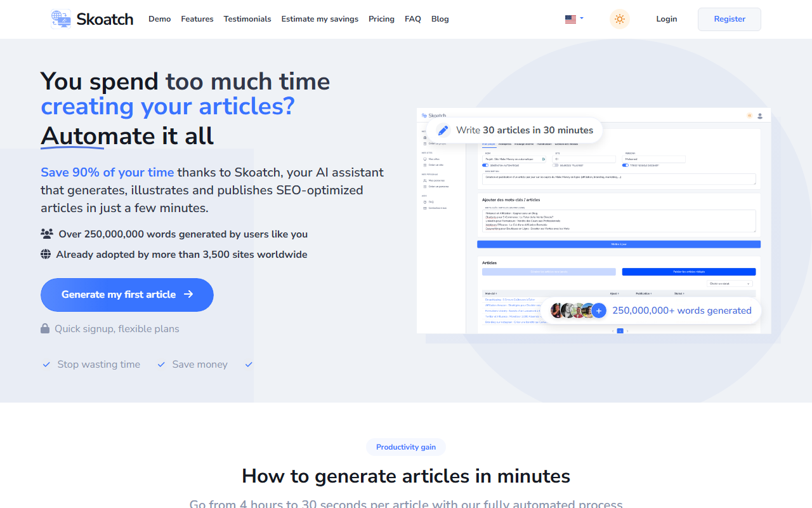Click the Description text field in preview

(x=619, y=179)
